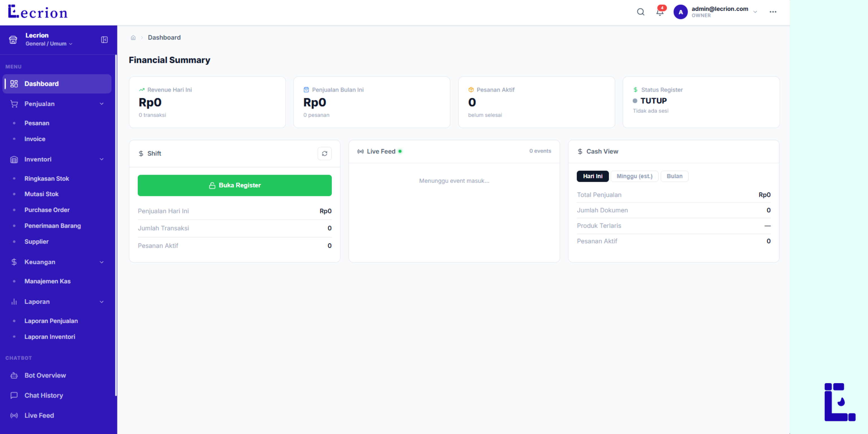Screen dimensions: 868x434
Task: Click the home breadcrumb icon
Action: [x=133, y=38]
